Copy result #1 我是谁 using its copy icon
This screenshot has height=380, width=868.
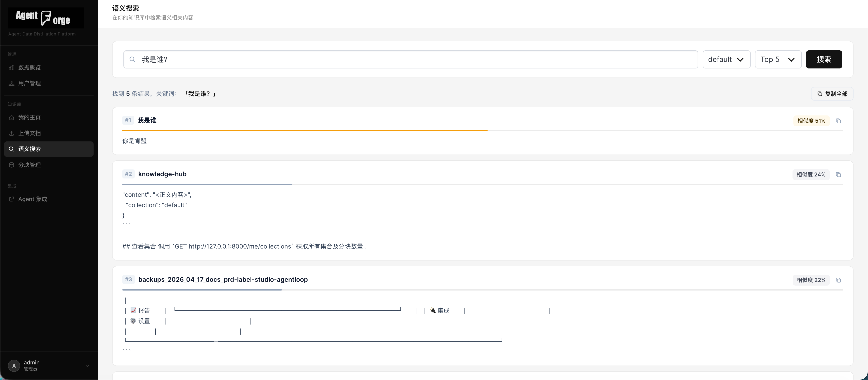click(x=838, y=121)
